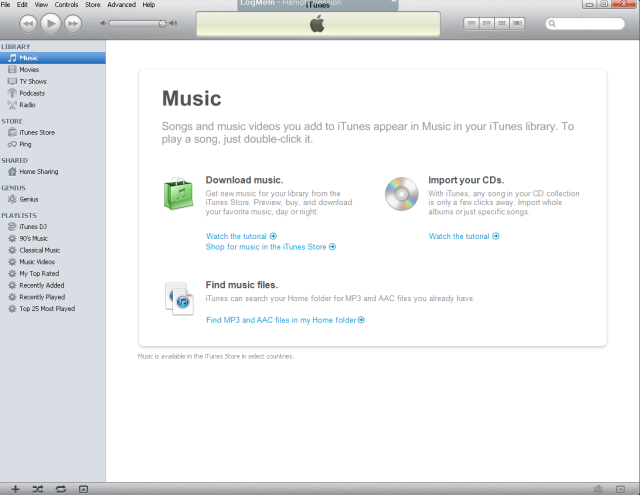The image size is (640, 495).
Task: Select TV Shows in the sidebar
Action: point(53,82)
